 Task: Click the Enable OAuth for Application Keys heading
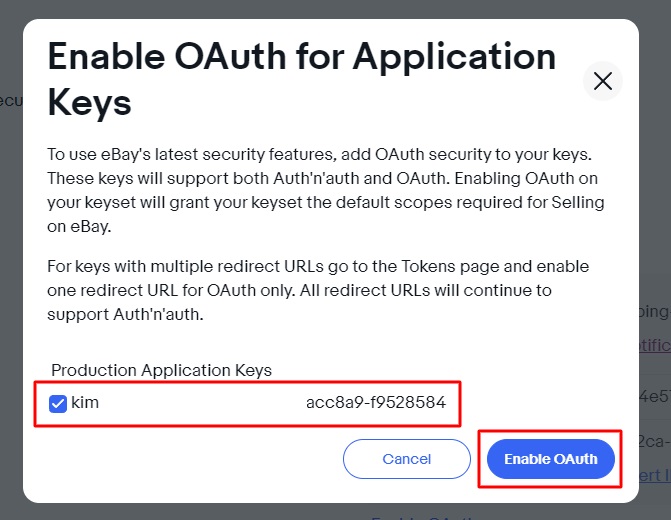[302, 80]
